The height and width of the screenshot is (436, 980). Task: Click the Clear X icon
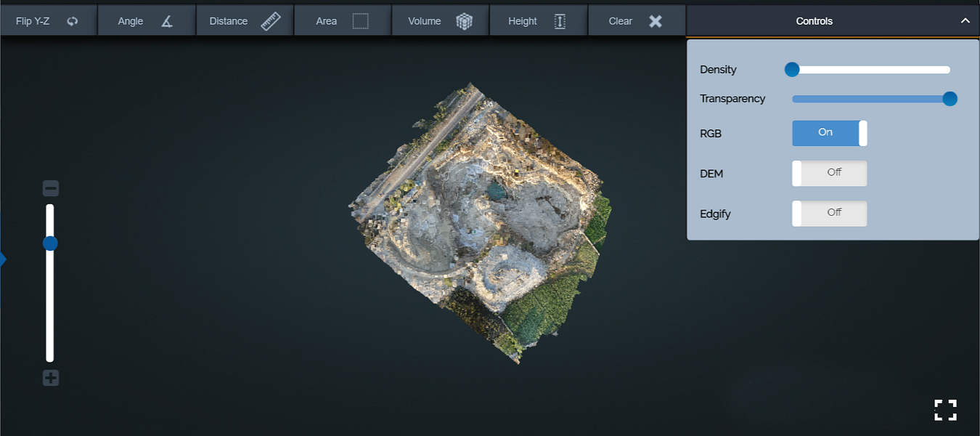click(x=656, y=21)
